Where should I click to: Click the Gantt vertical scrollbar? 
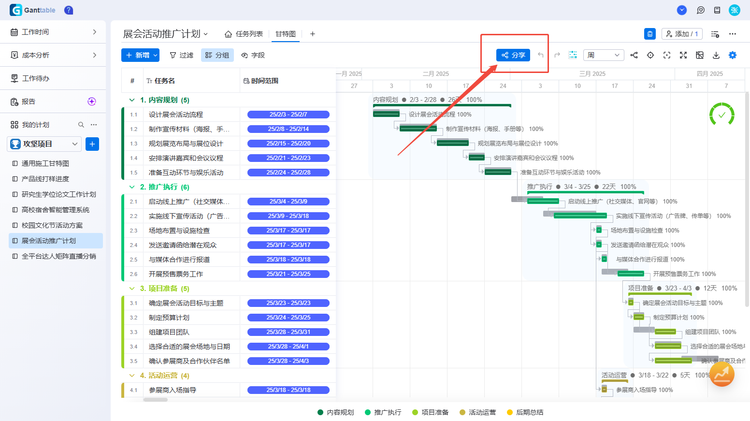click(x=747, y=199)
